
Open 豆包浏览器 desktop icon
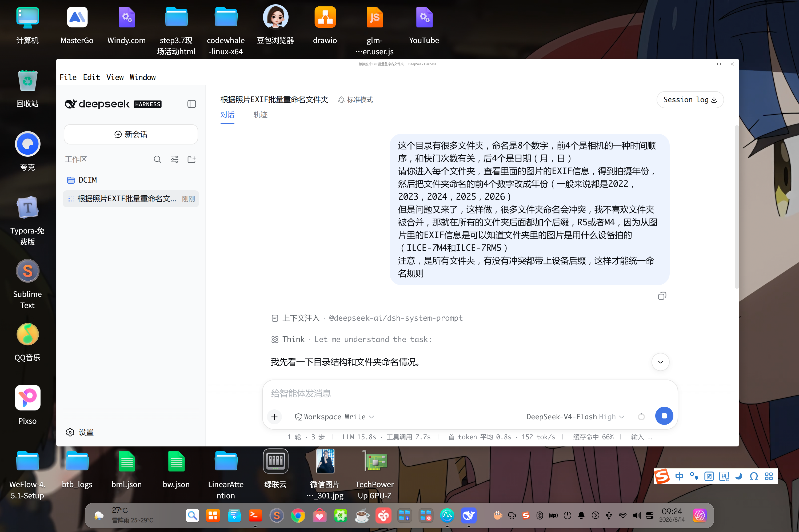point(275,25)
